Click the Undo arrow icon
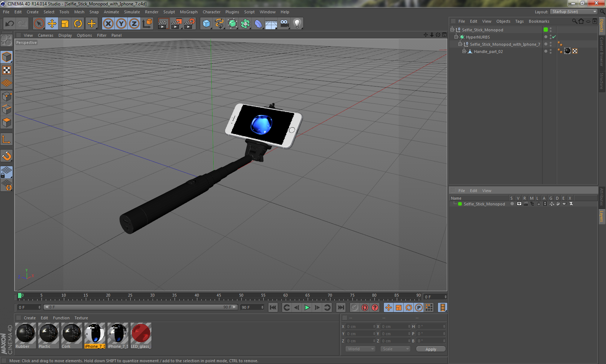606x364 pixels. click(9, 24)
